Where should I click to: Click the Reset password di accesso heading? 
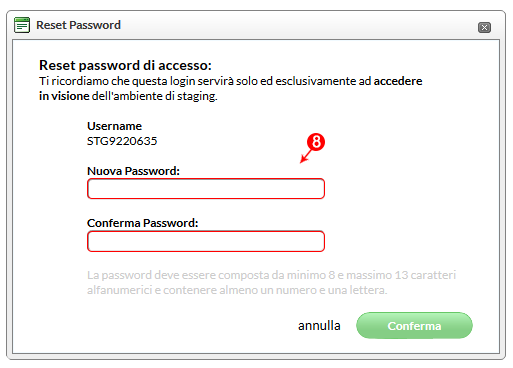pyautogui.click(x=125, y=65)
